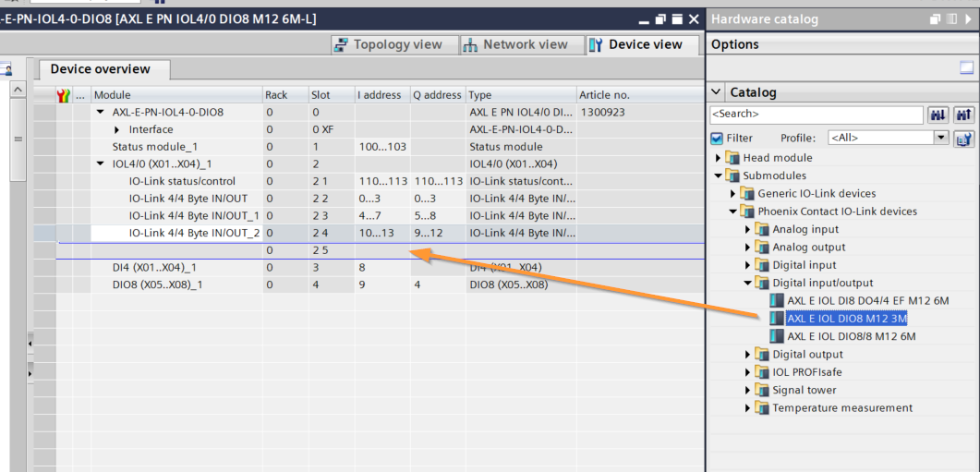Click the diagnostics column header icon
980x472 pixels.
click(64, 95)
